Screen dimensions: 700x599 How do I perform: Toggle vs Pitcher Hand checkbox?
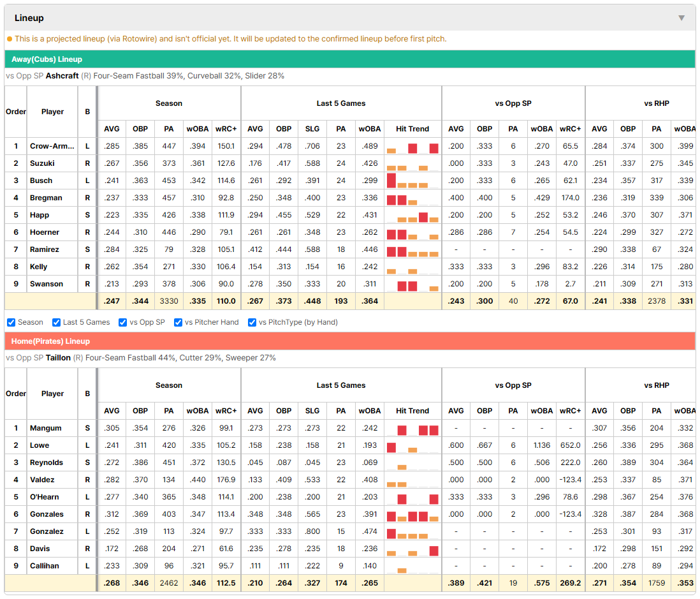pos(178,322)
